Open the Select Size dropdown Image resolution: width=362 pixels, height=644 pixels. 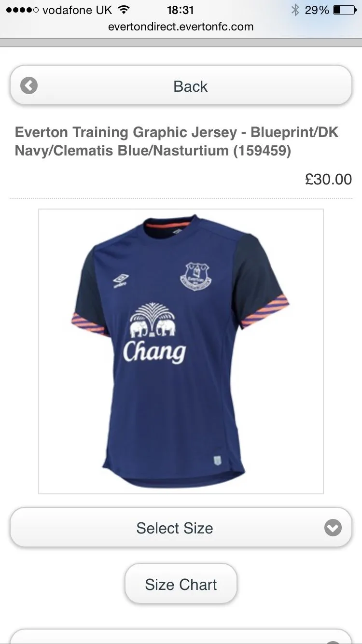coord(181,528)
